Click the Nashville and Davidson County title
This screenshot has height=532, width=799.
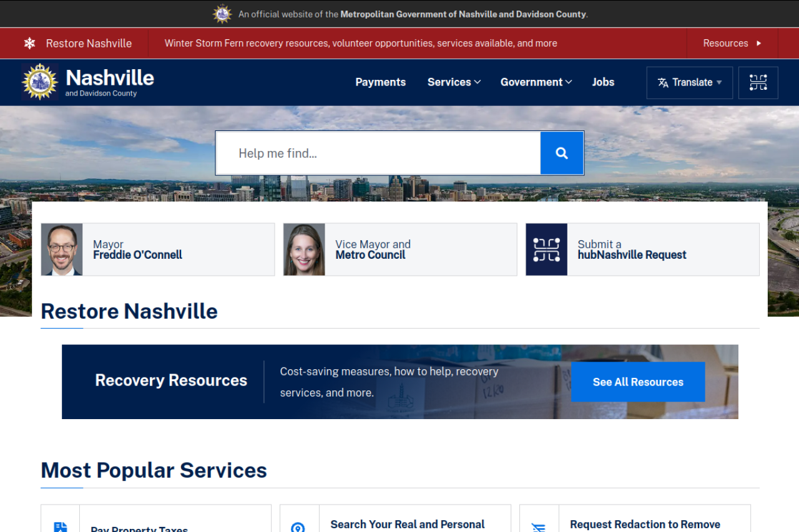tap(110, 82)
